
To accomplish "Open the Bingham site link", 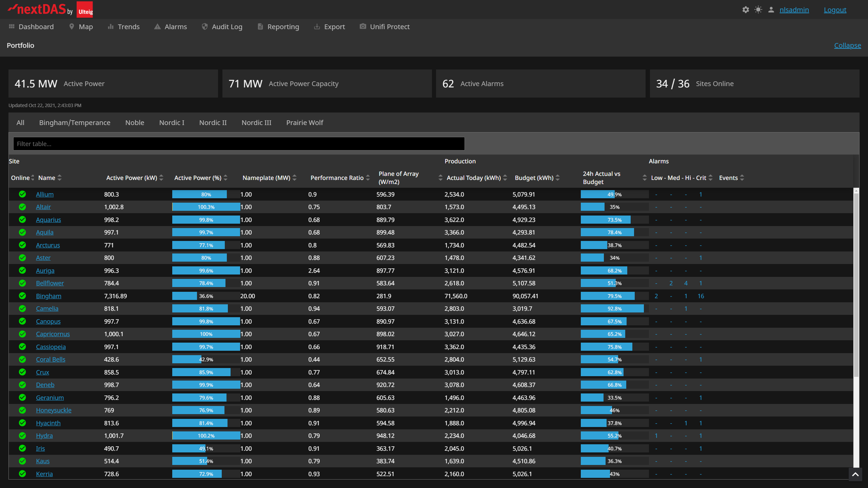I will pos(48,296).
